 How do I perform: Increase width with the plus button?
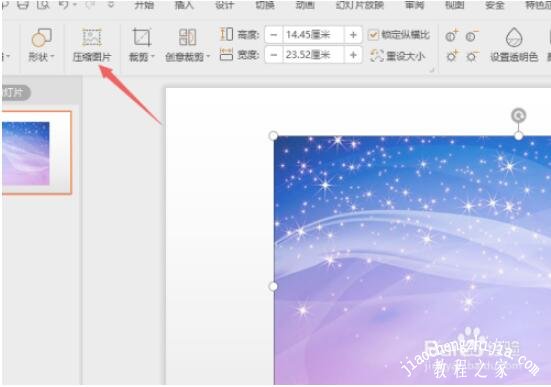(353, 55)
